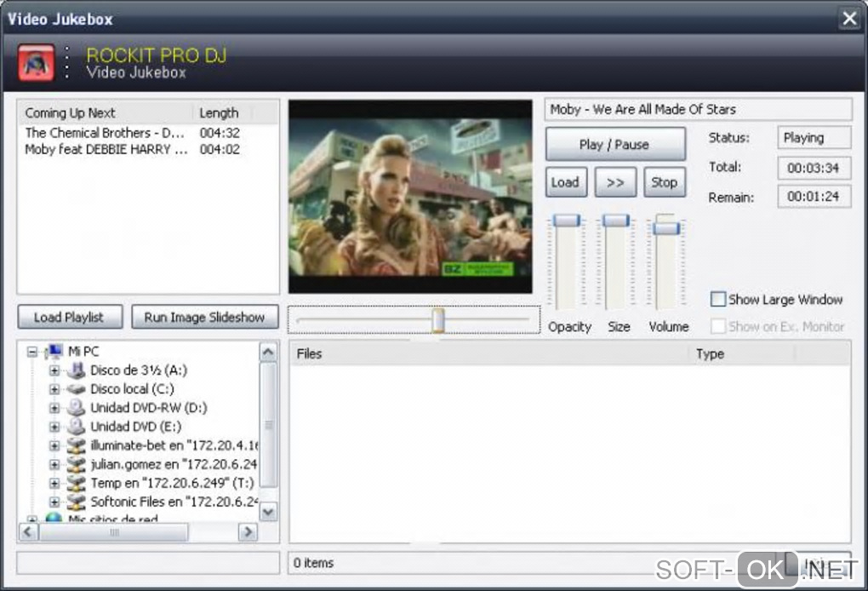Select Moby feat DEBBIE HARRY playlist entry
The height and width of the screenshot is (591, 868).
click(106, 150)
